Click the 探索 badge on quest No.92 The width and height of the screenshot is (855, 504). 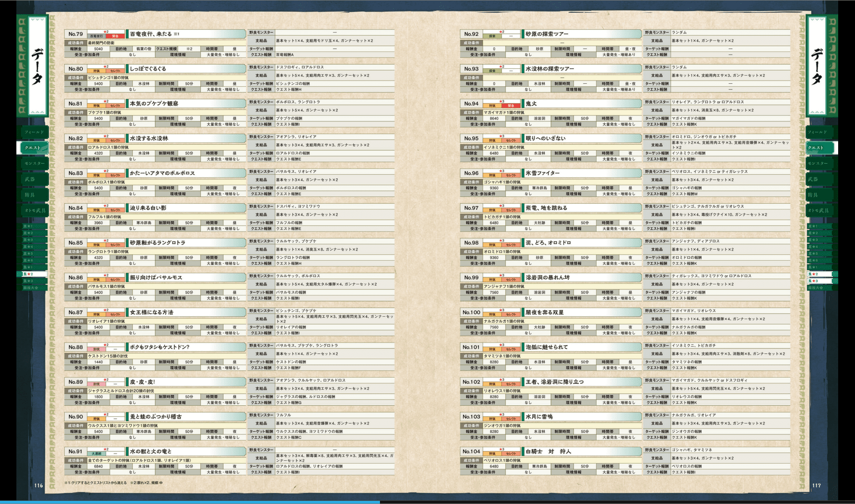[x=492, y=36]
